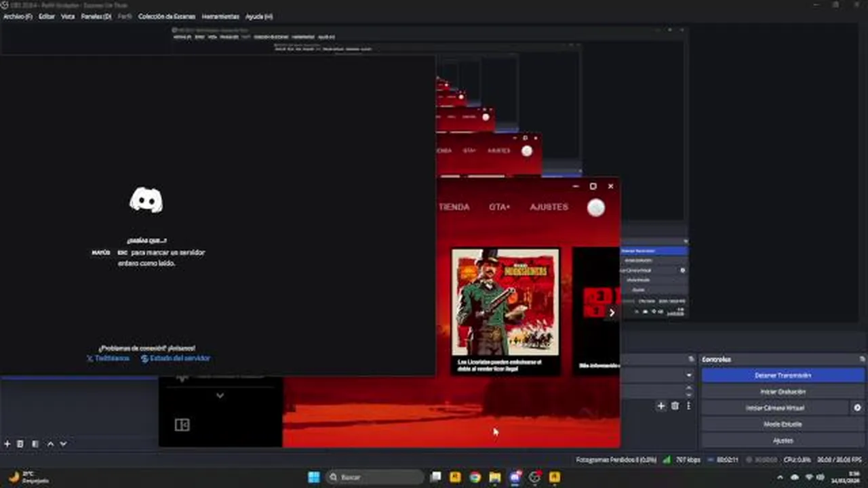The width and height of the screenshot is (868, 488).
Task: Click Detener Transmisión button
Action: click(783, 375)
